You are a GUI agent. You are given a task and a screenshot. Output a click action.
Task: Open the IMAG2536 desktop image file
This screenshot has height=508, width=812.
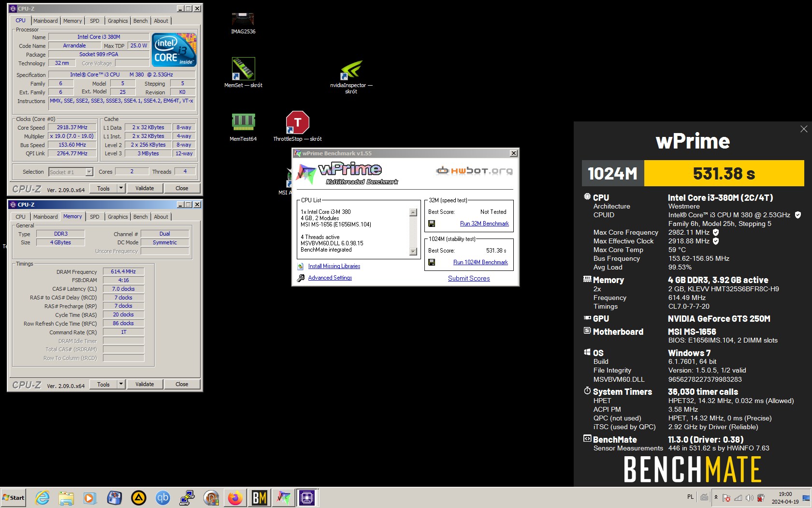point(243,23)
